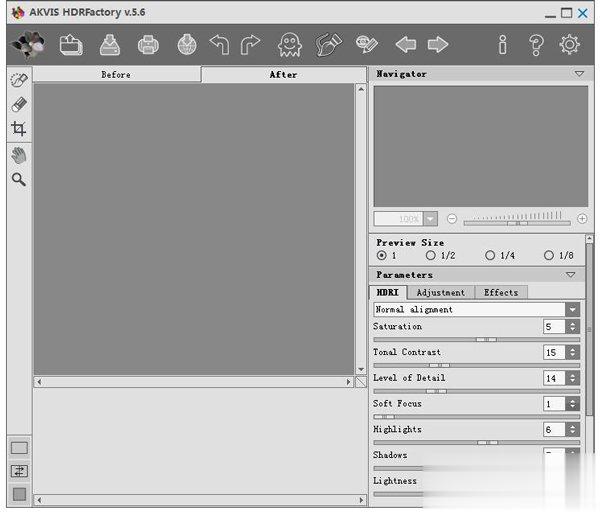Click the right arrow toolbar icon
Viewport: 600px width, 513px height.
click(438, 45)
